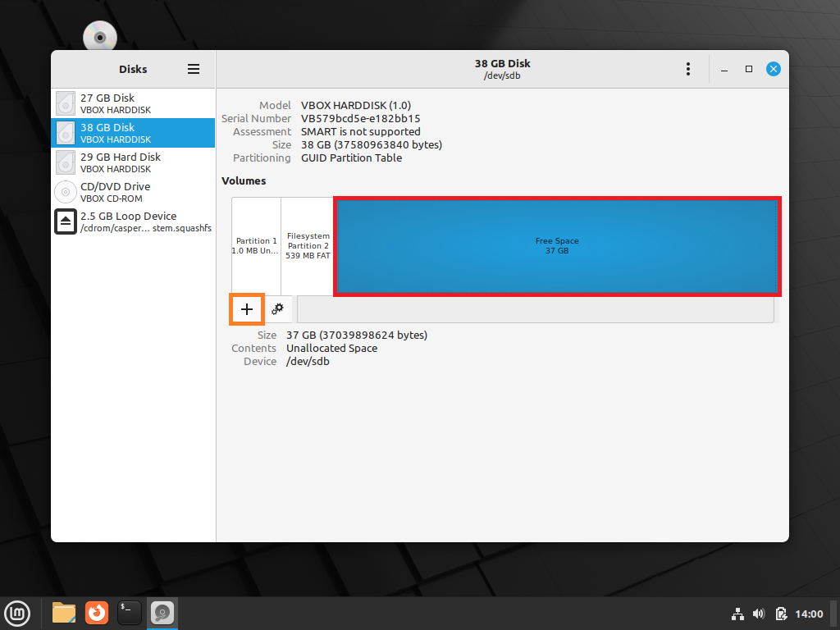Select the 38 GB Disk entry

(133, 133)
